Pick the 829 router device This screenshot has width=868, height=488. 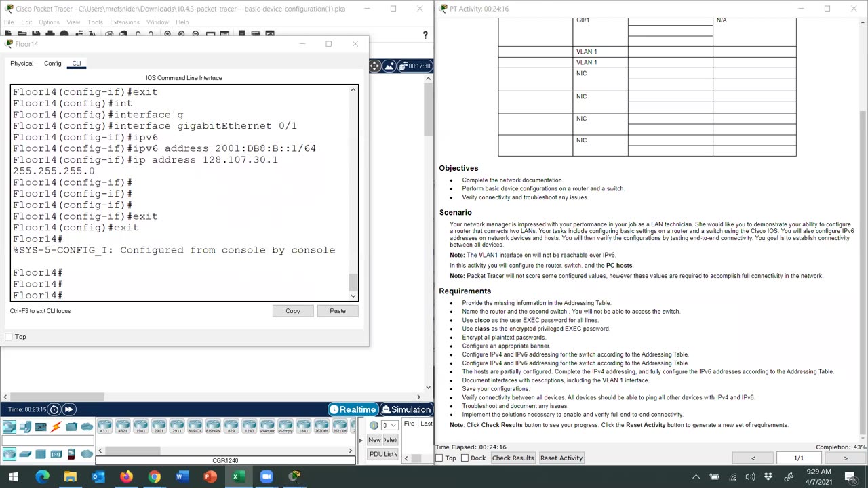231,426
